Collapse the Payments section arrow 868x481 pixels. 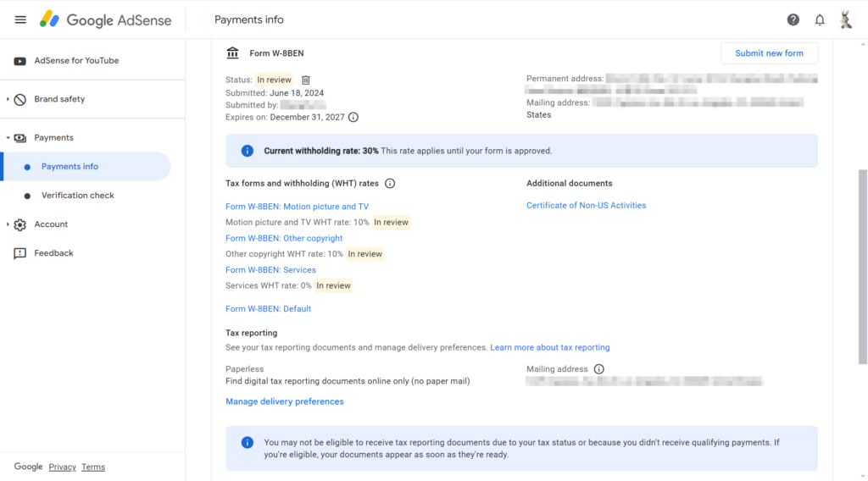[x=8, y=138]
